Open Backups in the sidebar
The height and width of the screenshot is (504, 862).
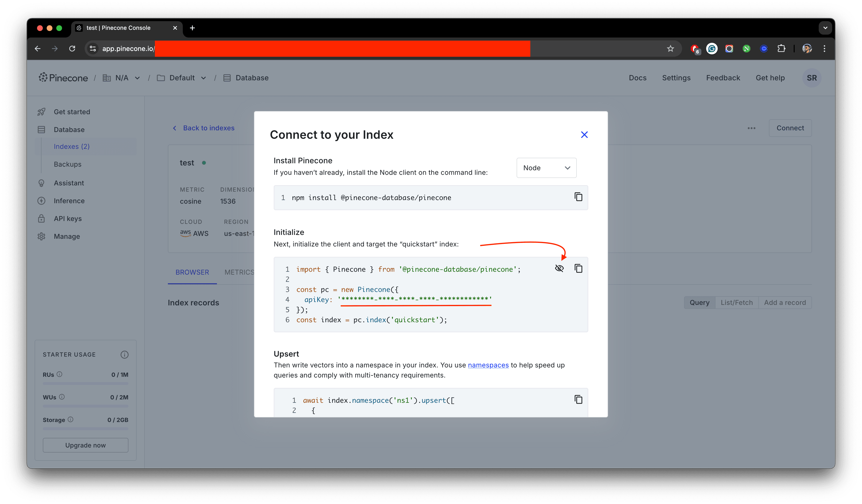(67, 164)
